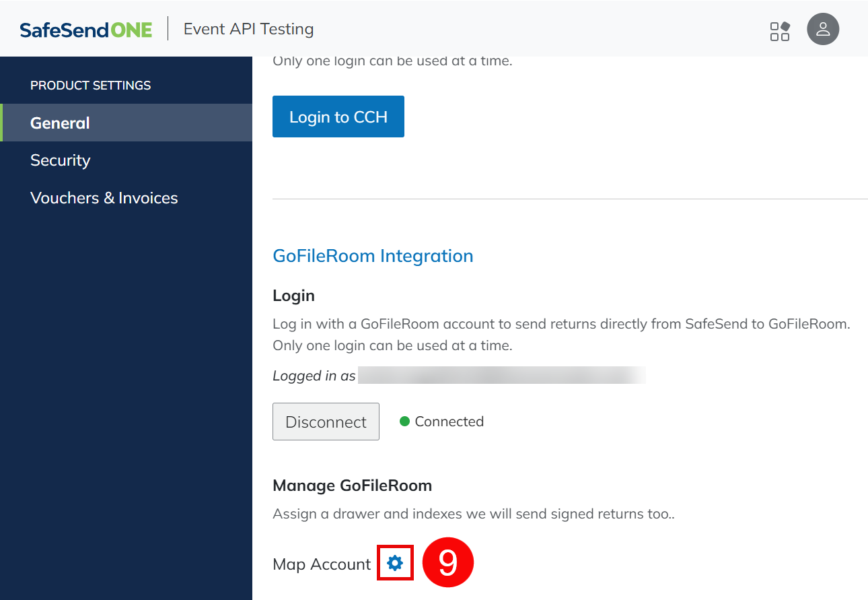Click the blurred logged-in account name

(501, 376)
